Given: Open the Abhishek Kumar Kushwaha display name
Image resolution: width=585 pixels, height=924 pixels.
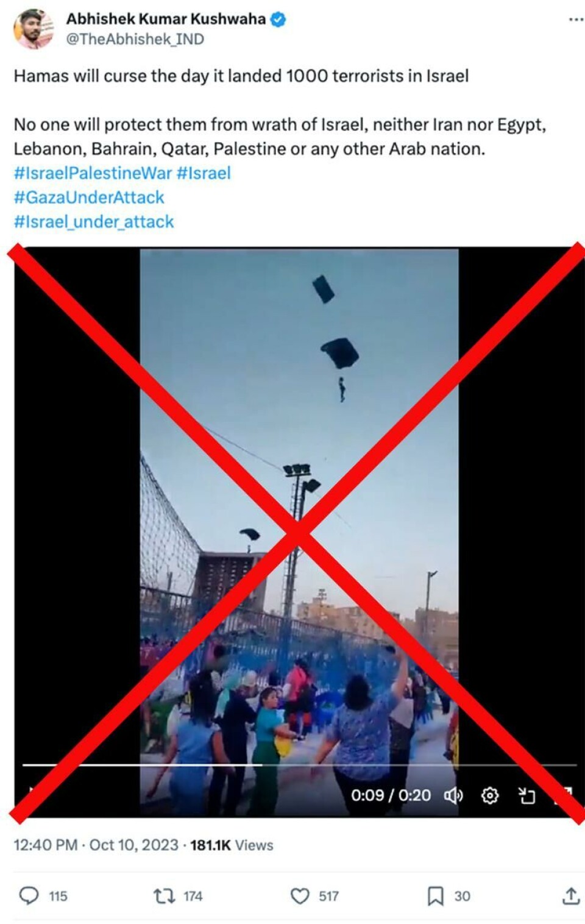Looking at the screenshot, I should point(166,19).
